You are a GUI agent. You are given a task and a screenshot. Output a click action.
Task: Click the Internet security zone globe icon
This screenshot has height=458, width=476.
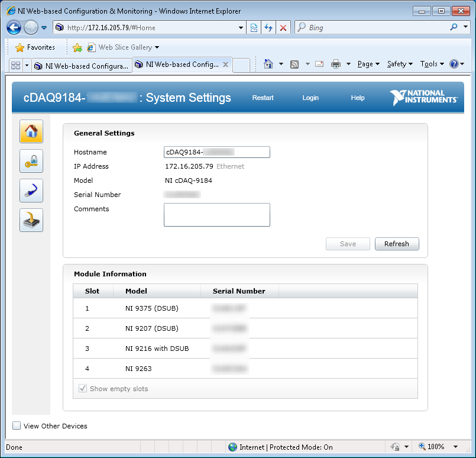(232, 447)
